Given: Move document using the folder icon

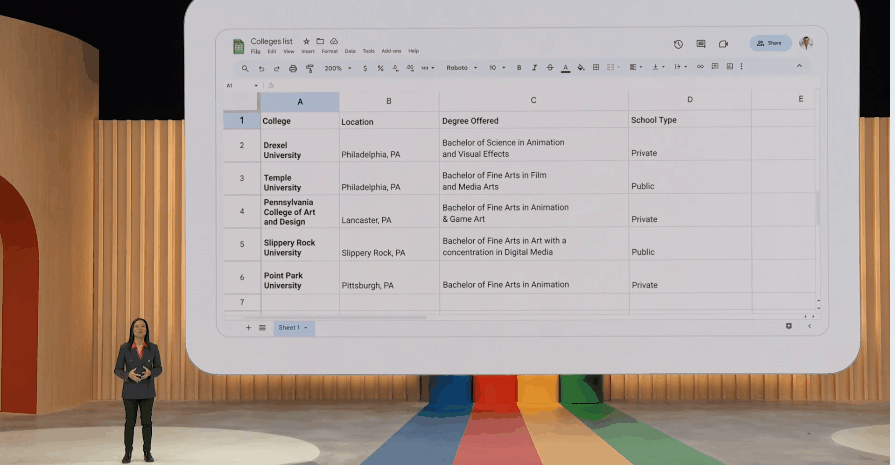Looking at the screenshot, I should click(320, 41).
